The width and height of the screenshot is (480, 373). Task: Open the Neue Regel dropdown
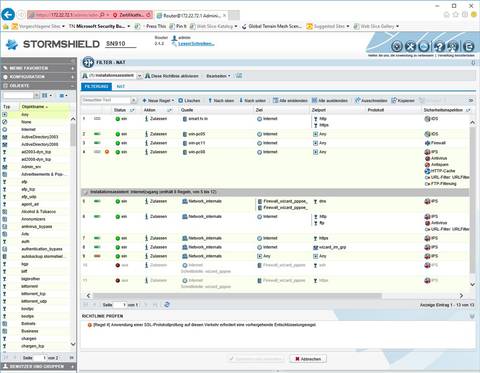(158, 100)
